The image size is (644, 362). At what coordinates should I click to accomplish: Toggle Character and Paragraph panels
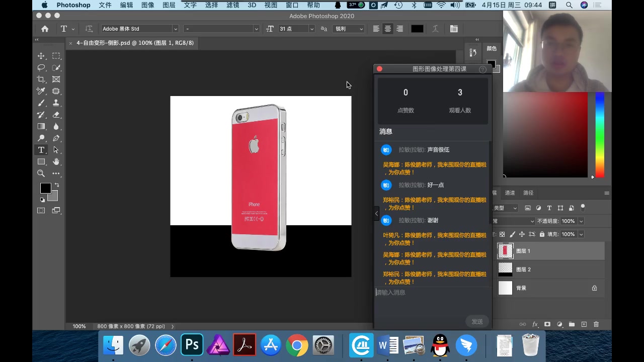coord(454,29)
